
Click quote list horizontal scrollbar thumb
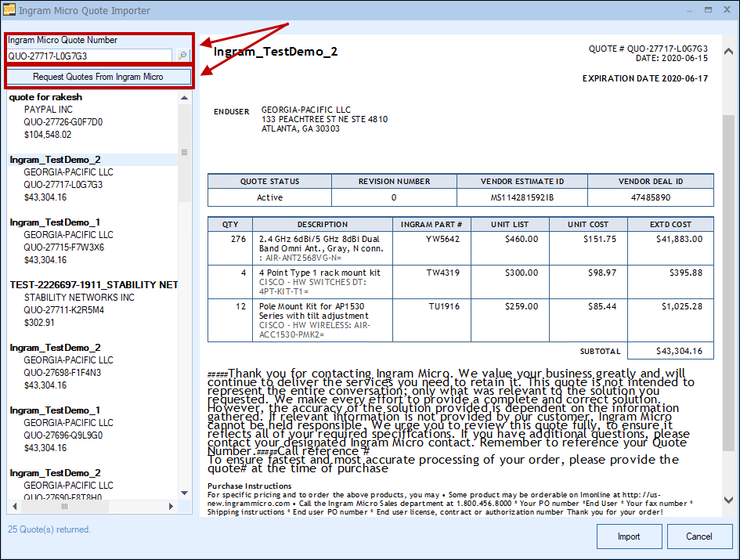pyautogui.click(x=65, y=506)
